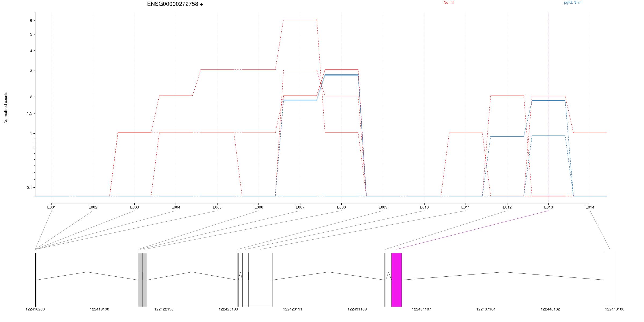Click exon label E006
644x322 pixels.
[259, 207]
